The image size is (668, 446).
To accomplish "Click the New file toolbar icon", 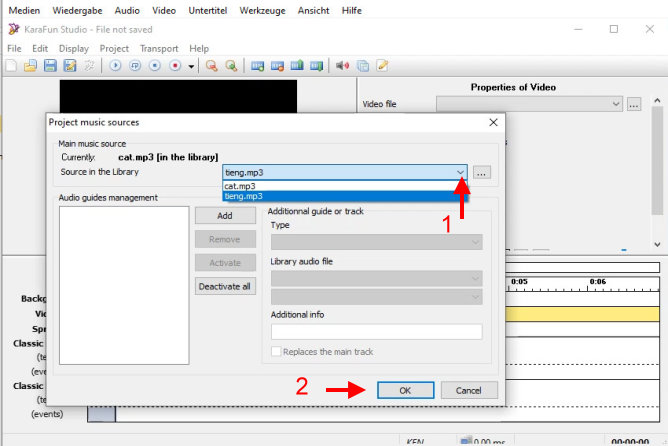I will click(x=11, y=66).
